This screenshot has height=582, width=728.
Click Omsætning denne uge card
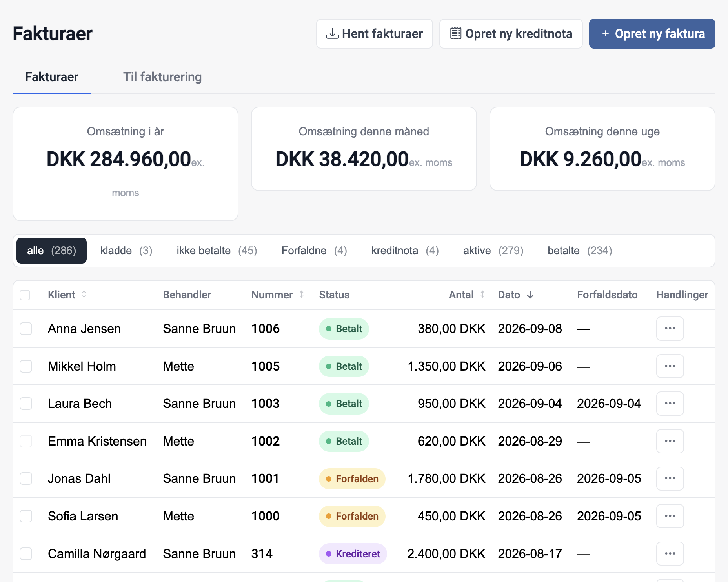pos(602,149)
